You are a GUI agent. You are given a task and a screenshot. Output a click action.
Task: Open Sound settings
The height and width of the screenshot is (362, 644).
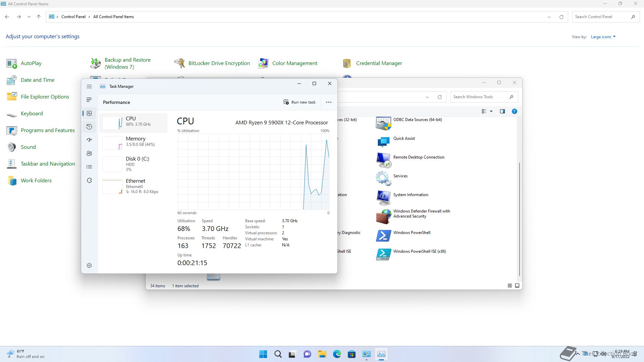click(21, 147)
